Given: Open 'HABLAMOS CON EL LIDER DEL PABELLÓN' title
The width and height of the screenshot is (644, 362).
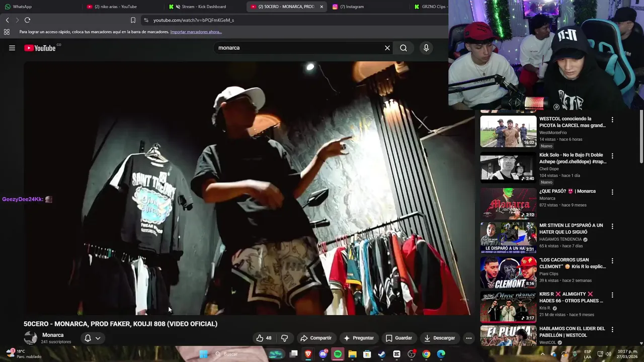Looking at the screenshot, I should point(572,332).
